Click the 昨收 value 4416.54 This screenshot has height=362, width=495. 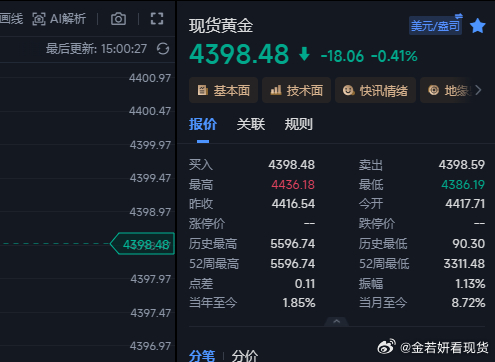293,204
